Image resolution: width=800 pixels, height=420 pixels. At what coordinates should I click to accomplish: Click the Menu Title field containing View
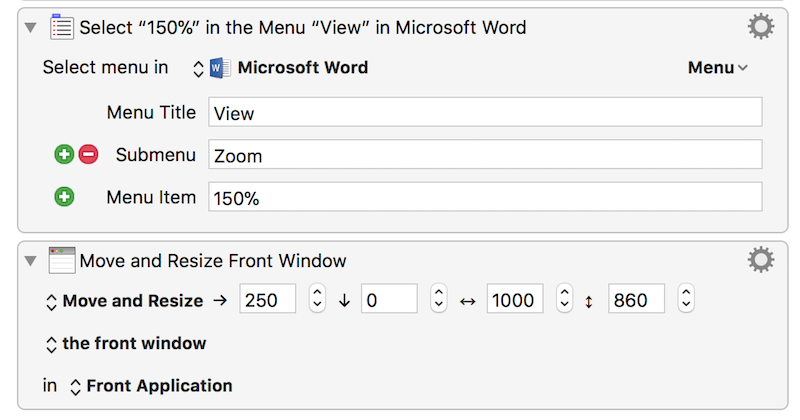coord(485,112)
